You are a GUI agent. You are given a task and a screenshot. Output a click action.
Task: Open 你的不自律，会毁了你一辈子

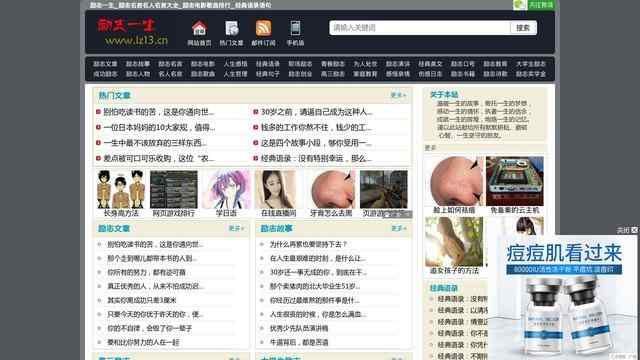149,328
